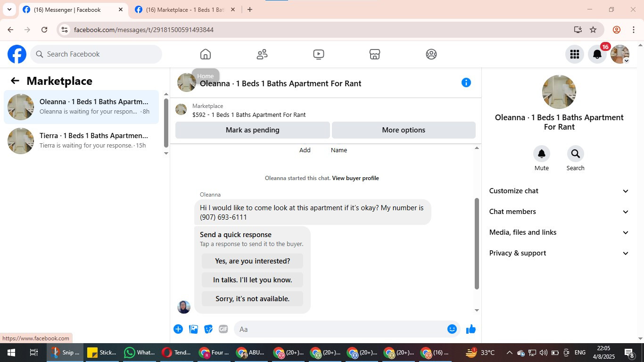
Task: Expand Media, files and links section
Action: tap(559, 232)
